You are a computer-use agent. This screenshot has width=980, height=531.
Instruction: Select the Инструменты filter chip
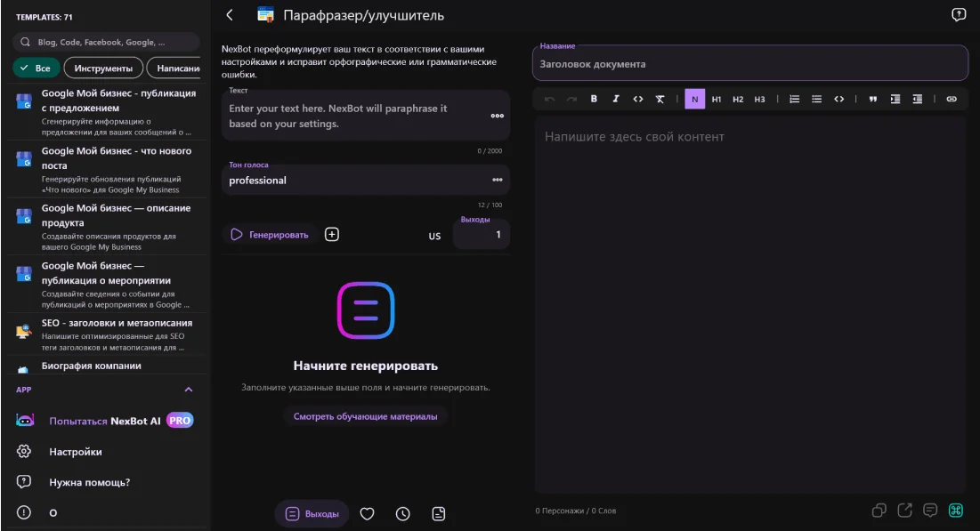tap(103, 68)
